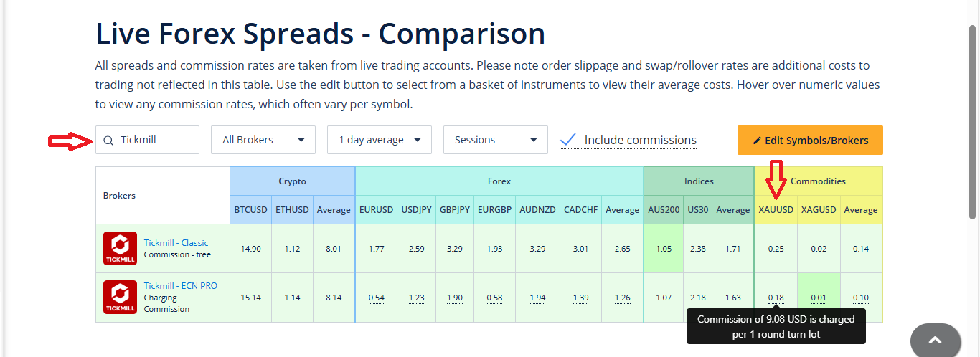Click CADCHF value 1.39

pyautogui.click(x=580, y=297)
